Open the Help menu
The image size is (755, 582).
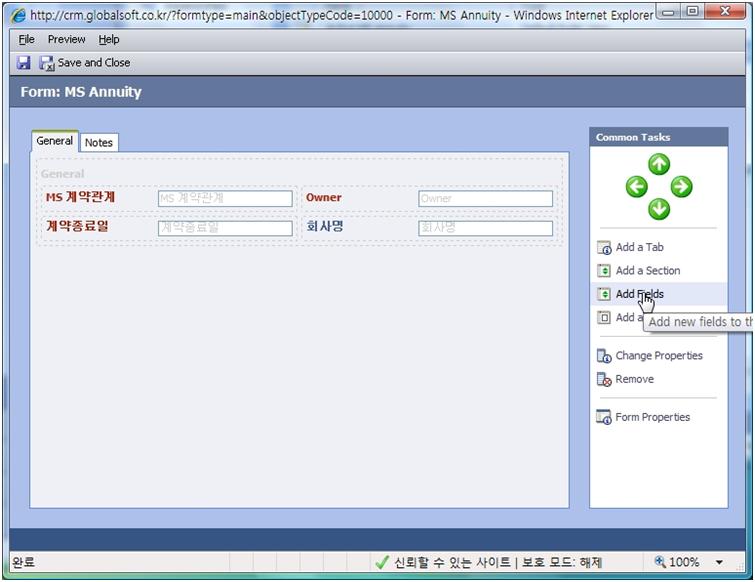pos(109,39)
